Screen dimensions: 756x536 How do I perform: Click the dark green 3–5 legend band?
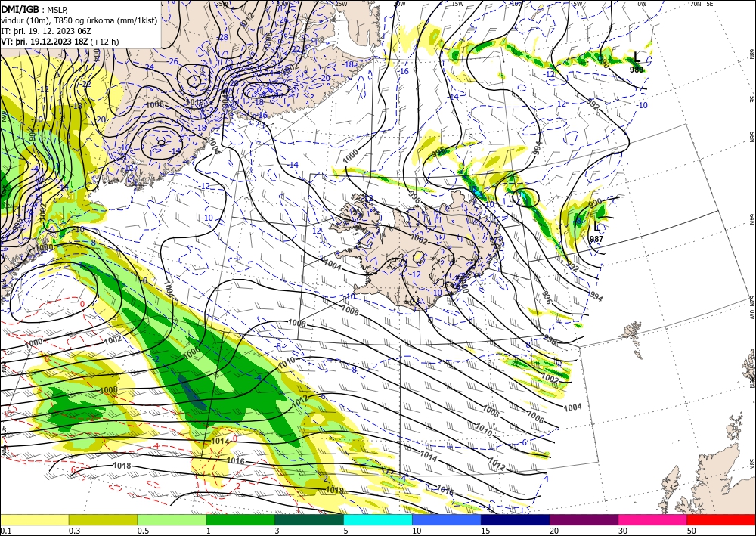(309, 519)
